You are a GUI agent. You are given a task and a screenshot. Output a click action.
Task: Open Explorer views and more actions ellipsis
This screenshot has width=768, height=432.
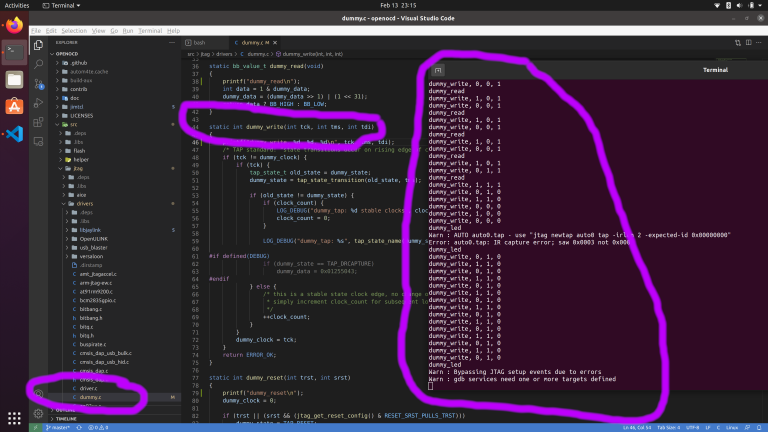pos(172,43)
